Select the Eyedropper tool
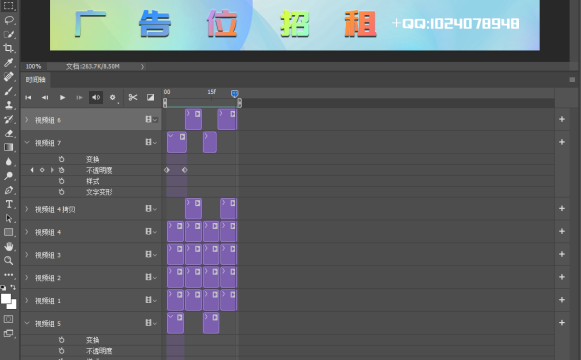Image resolution: width=581 pixels, height=360 pixels. click(x=9, y=62)
